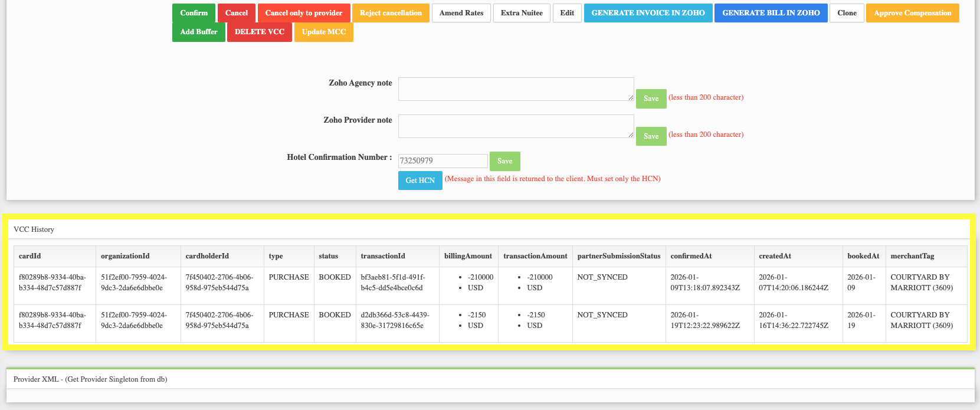Screen dimensions: 980x410
Task: Click the Update MCC button
Action: point(324,32)
